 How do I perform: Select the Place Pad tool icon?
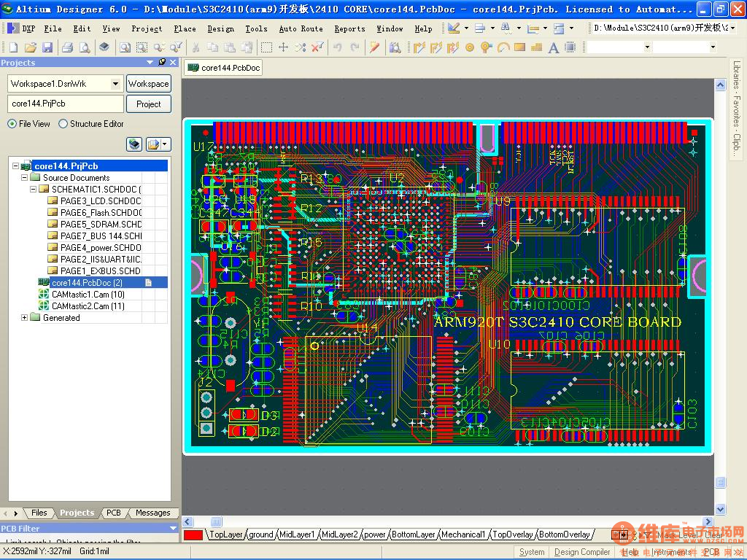tap(470, 47)
